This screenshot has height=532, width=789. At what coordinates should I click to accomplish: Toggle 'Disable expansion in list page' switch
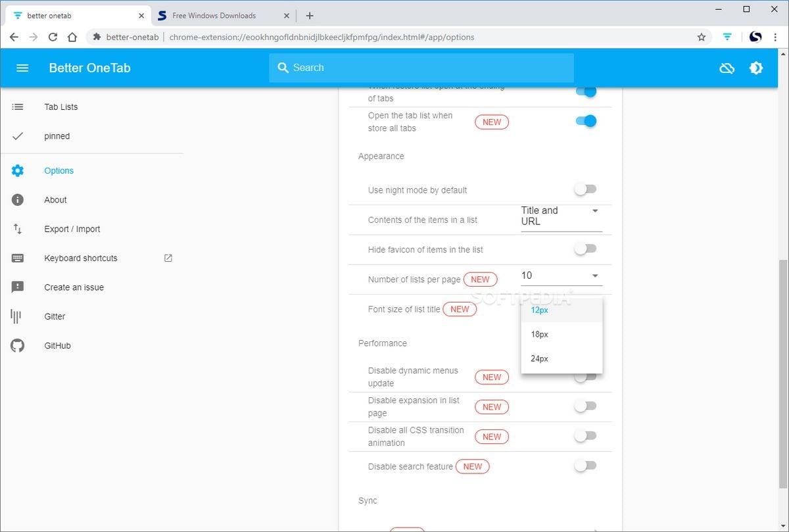(x=585, y=406)
